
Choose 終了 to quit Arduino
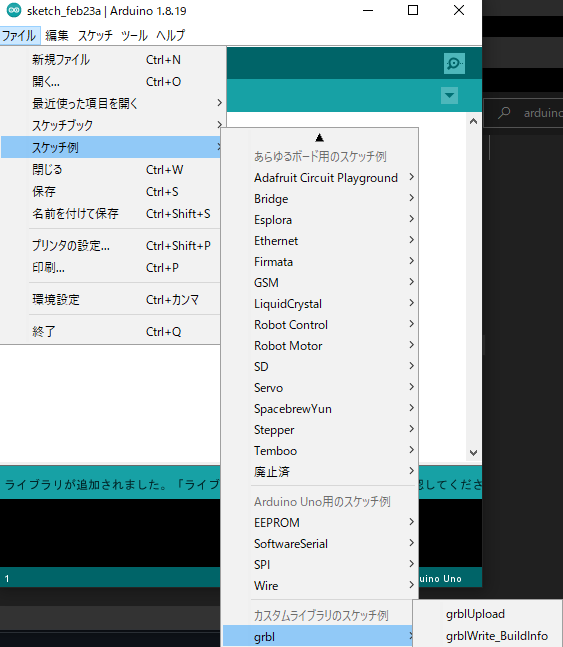click(111, 332)
